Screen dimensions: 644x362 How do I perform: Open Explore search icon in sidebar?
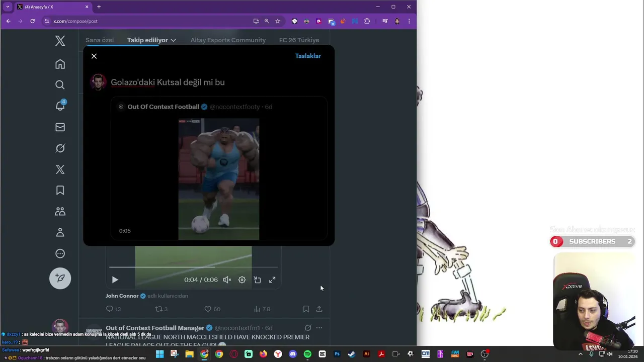[60, 85]
